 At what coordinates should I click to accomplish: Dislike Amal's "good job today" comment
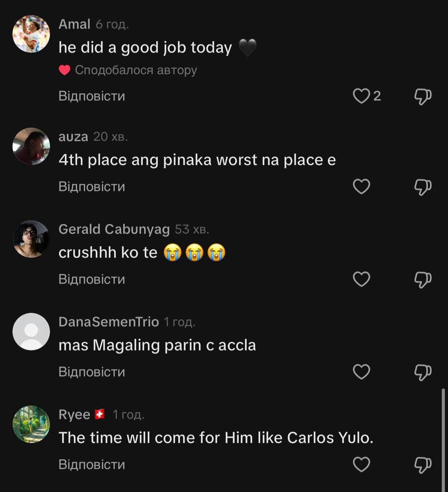(x=423, y=96)
